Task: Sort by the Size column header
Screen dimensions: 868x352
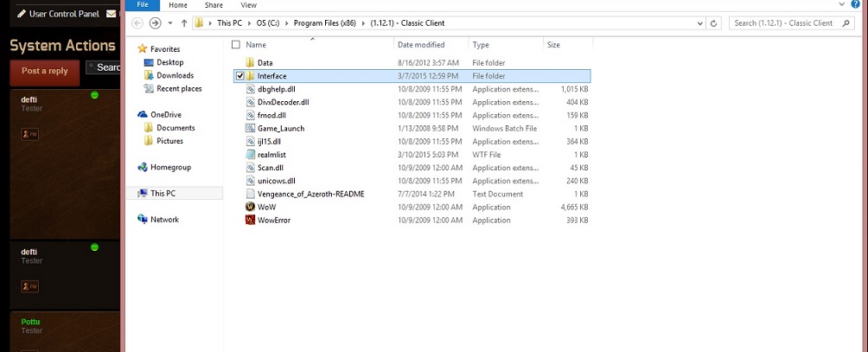Action: point(553,45)
